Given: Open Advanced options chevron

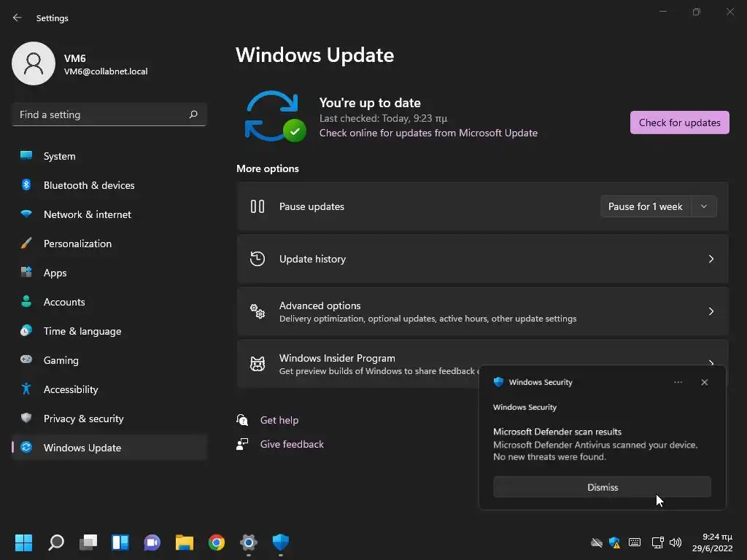Looking at the screenshot, I should coord(711,311).
